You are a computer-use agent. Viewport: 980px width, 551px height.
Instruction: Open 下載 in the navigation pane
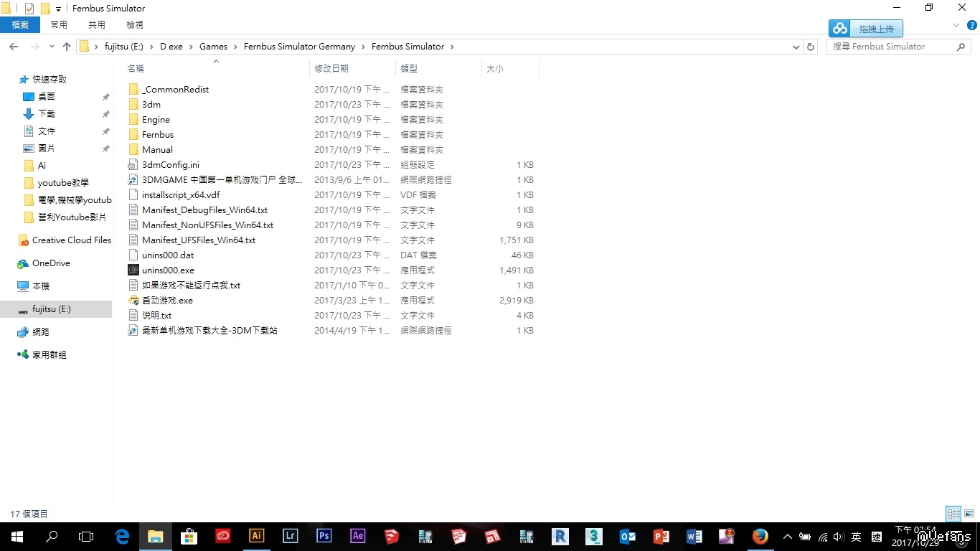tap(47, 114)
